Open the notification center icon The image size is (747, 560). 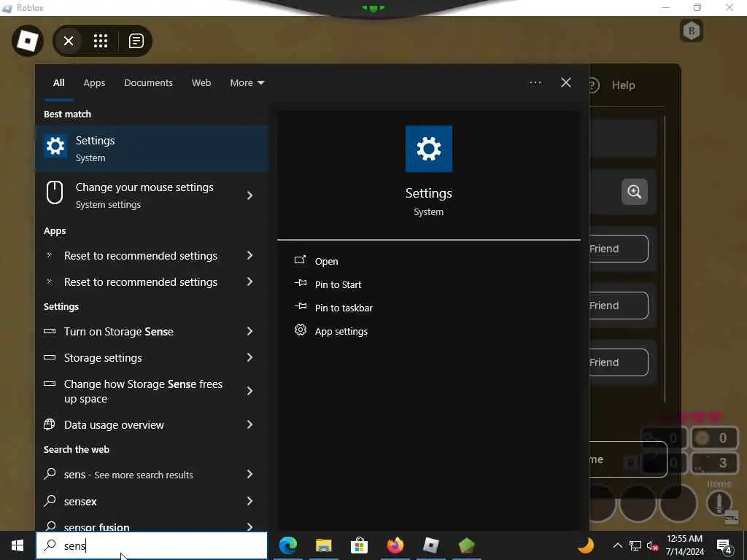[x=724, y=545]
